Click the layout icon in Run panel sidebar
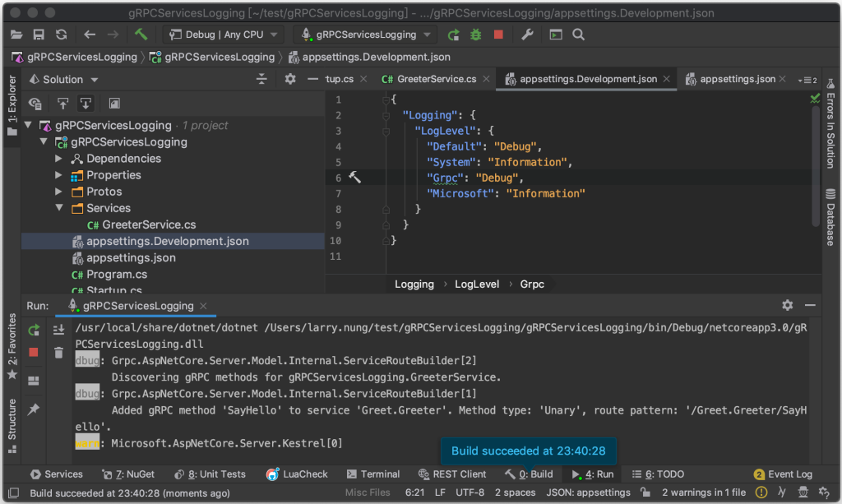 (x=33, y=381)
